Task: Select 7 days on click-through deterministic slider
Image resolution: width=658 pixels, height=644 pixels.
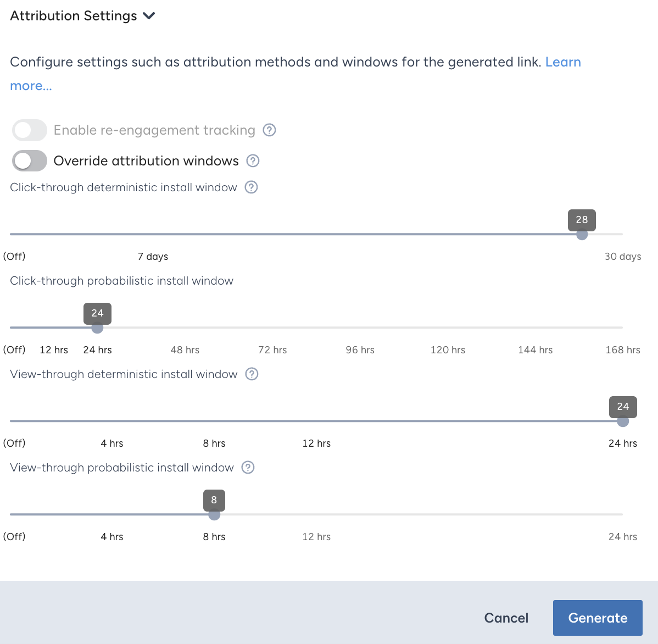Action: tap(153, 257)
